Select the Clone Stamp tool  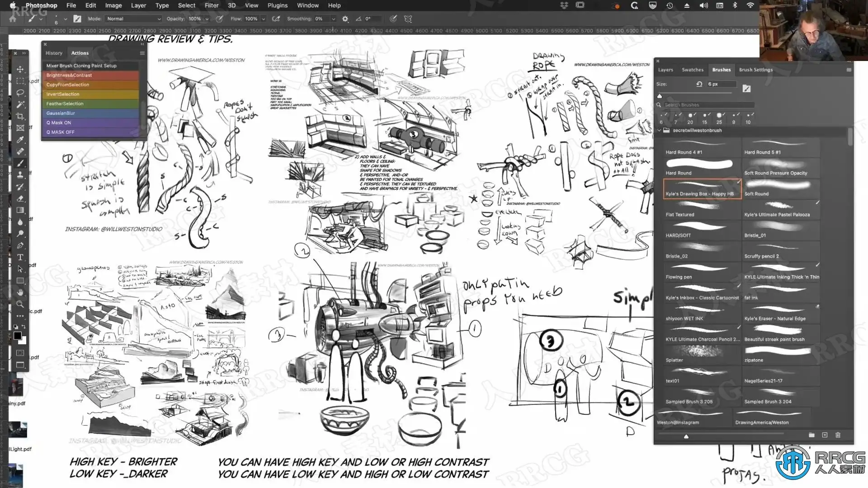coord(20,175)
